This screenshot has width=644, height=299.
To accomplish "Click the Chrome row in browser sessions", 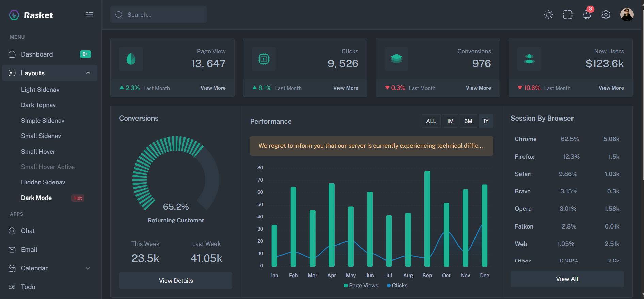I will tap(567, 139).
